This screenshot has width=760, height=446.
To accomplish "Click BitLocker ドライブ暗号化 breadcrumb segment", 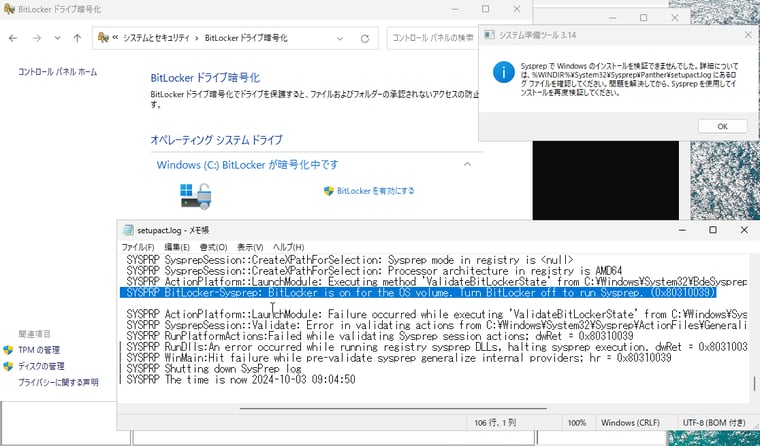I will click(x=246, y=38).
